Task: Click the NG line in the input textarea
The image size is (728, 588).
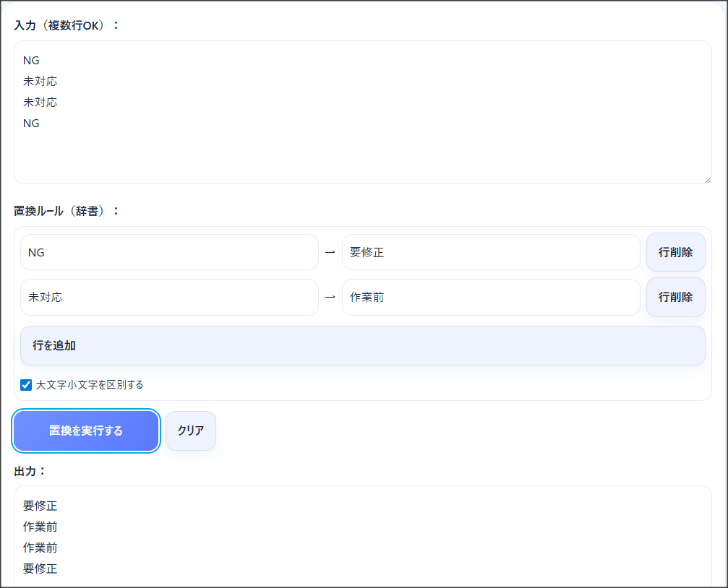Action: [x=31, y=60]
